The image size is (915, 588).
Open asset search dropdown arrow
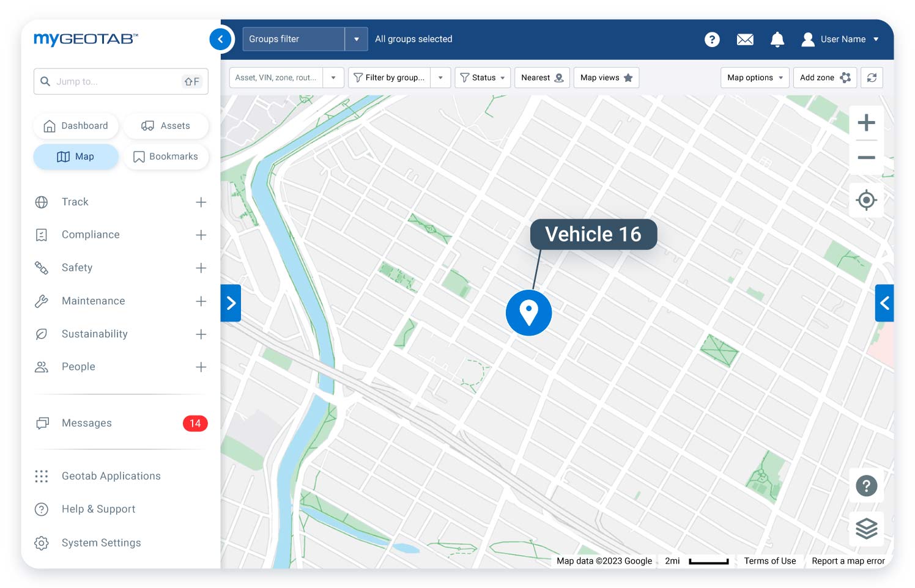click(x=333, y=78)
